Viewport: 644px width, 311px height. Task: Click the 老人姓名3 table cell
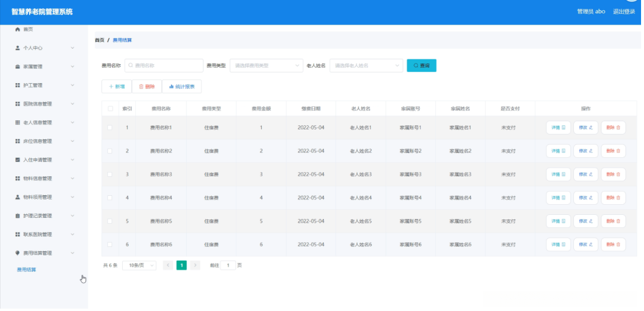pyautogui.click(x=361, y=174)
